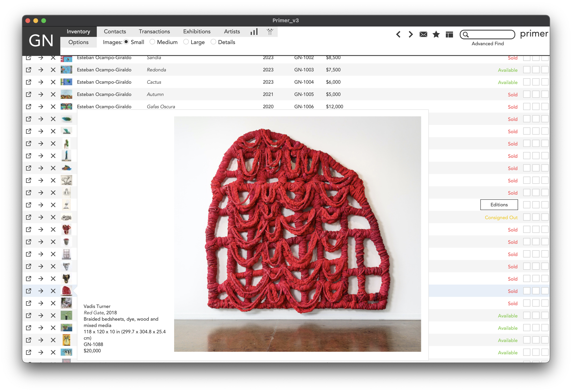
Task: Click the $7,500 price
Action: [x=333, y=70]
